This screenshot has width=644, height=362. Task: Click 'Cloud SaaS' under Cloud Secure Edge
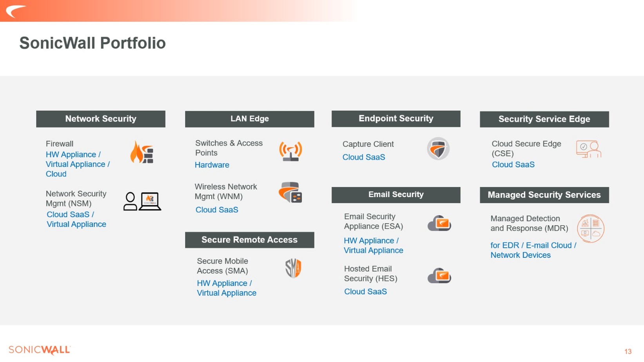[513, 165]
